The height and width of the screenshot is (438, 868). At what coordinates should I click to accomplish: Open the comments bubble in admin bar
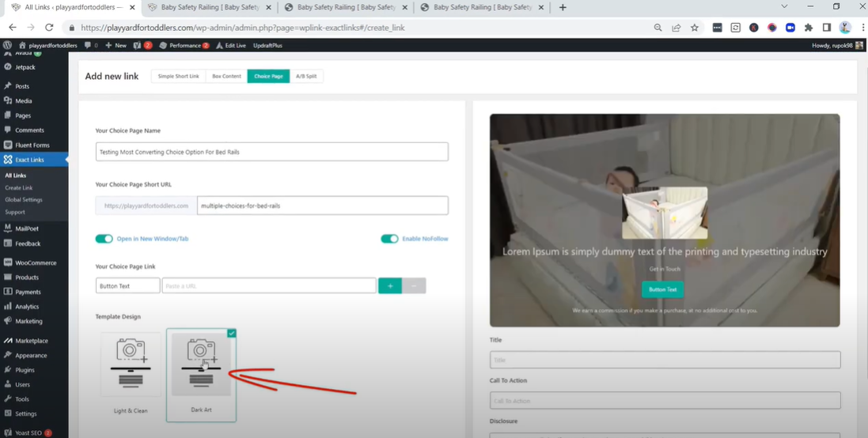[x=91, y=45]
